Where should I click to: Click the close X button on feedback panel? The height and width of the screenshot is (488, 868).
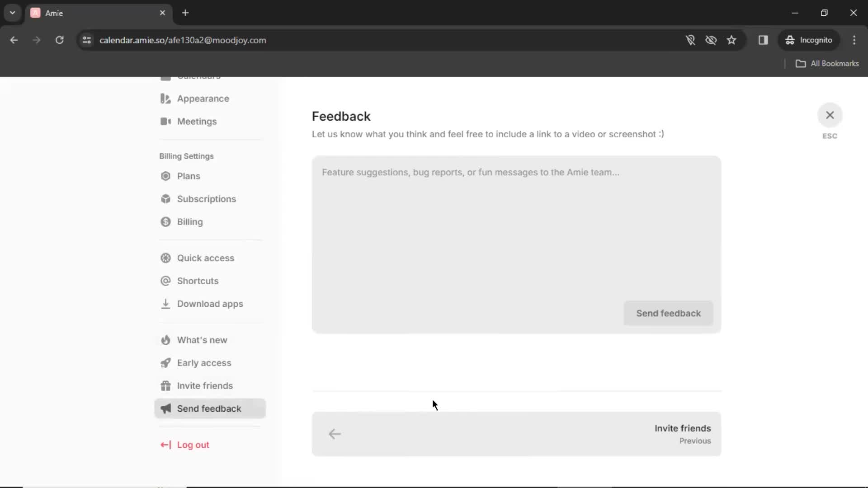click(x=830, y=114)
